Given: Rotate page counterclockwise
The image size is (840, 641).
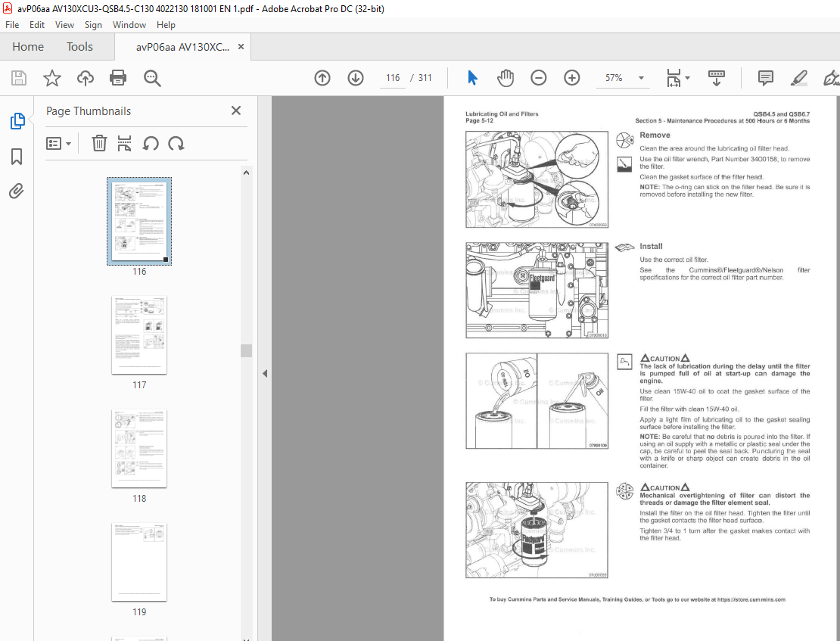Looking at the screenshot, I should tap(151, 144).
